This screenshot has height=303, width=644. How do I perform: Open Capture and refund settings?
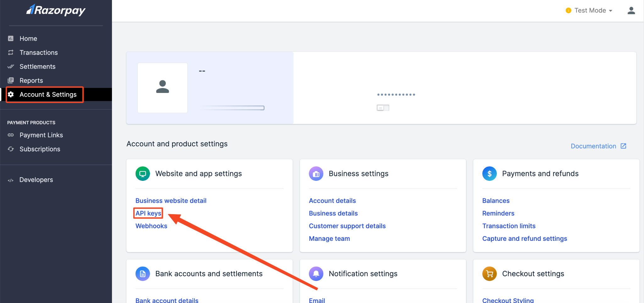pos(525,239)
